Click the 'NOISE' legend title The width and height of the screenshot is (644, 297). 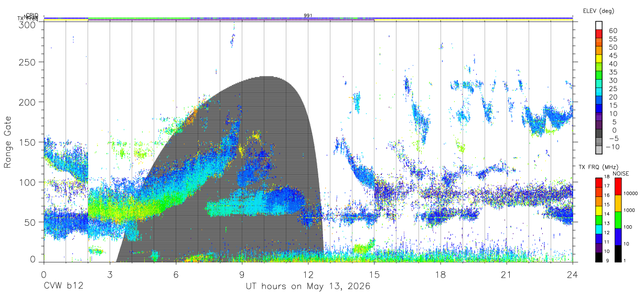pos(620,173)
